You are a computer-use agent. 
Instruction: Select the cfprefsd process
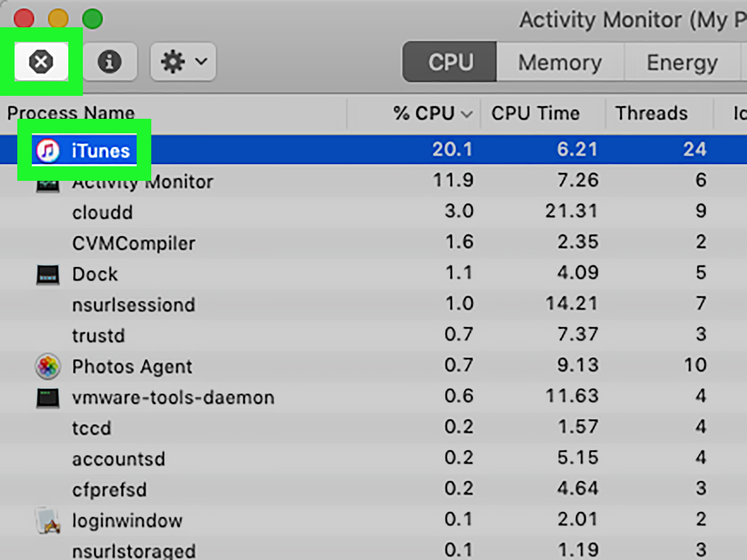109,490
